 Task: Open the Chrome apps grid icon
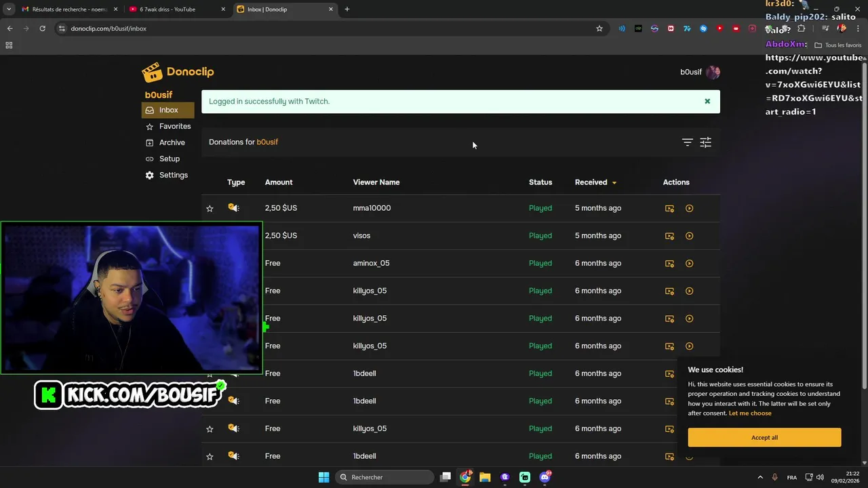(x=9, y=45)
